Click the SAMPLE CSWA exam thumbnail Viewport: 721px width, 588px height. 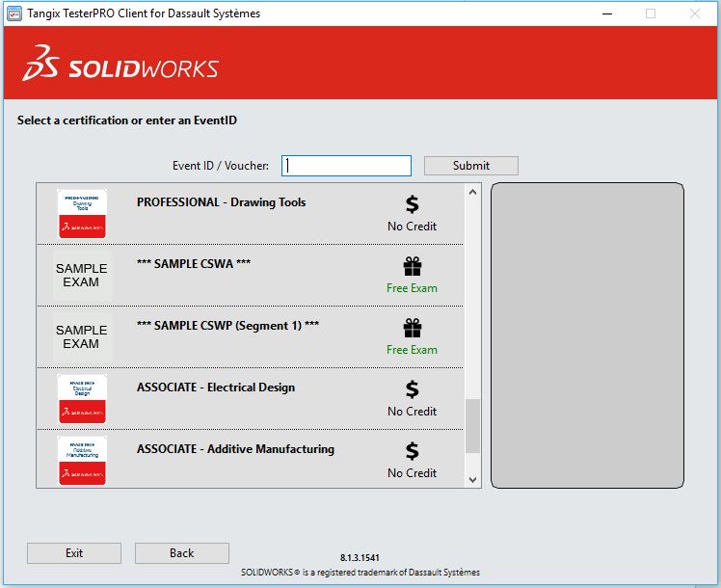coord(81,276)
